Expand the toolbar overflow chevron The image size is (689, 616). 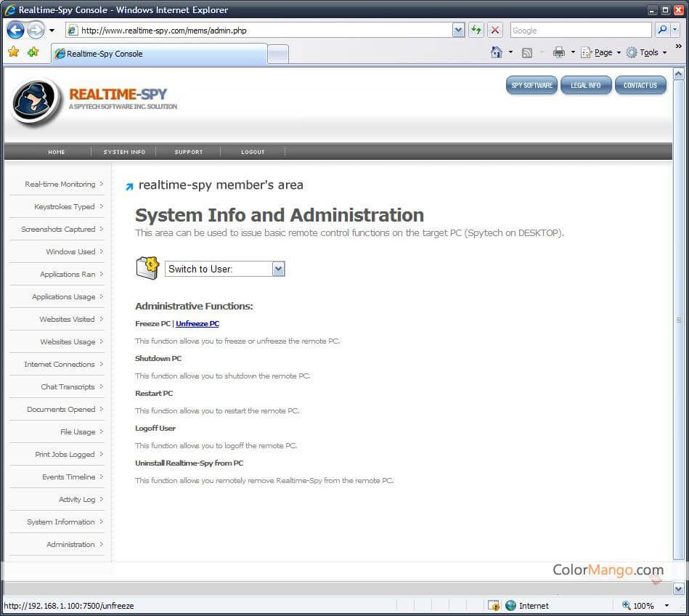[x=678, y=46]
